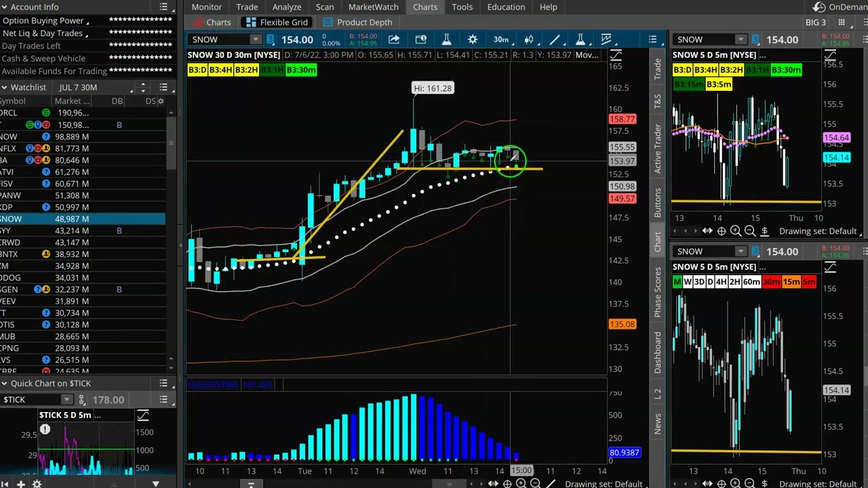The width and height of the screenshot is (868, 488).
Task: Click the link color icon next to main SNOW symbol
Action: click(271, 39)
